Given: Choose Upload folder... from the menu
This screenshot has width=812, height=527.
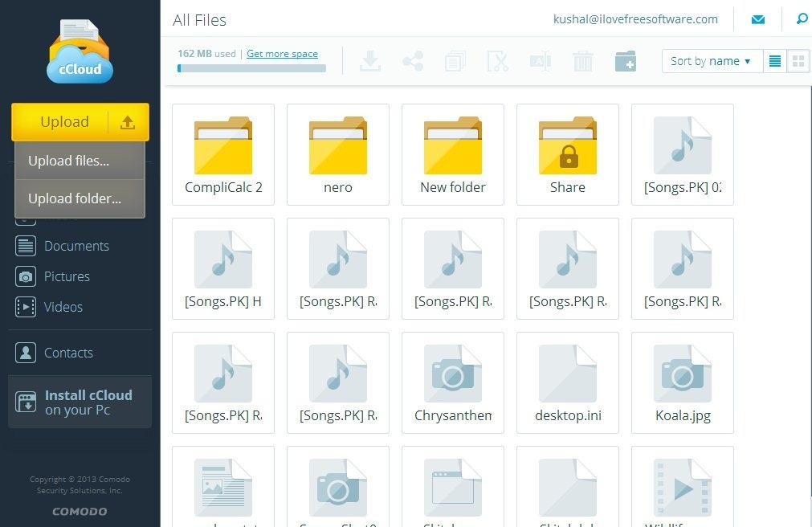Looking at the screenshot, I should point(80,198).
